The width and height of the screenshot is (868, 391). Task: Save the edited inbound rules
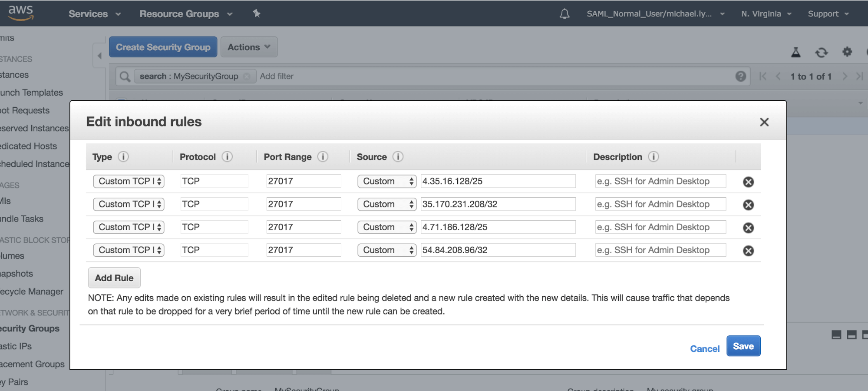[x=743, y=346]
